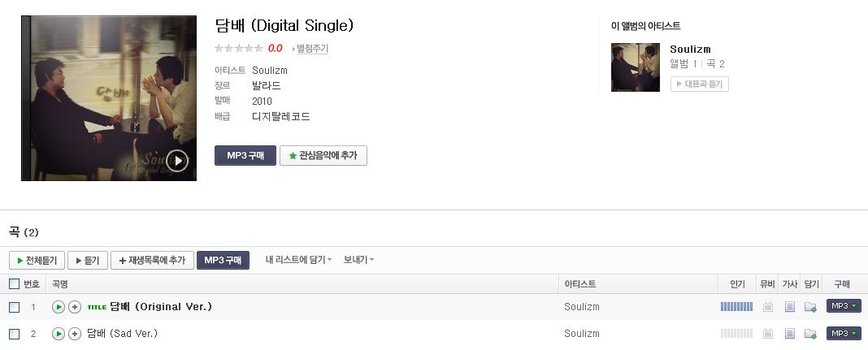
Task: Save track 2 to folder icon
Action: point(810,334)
